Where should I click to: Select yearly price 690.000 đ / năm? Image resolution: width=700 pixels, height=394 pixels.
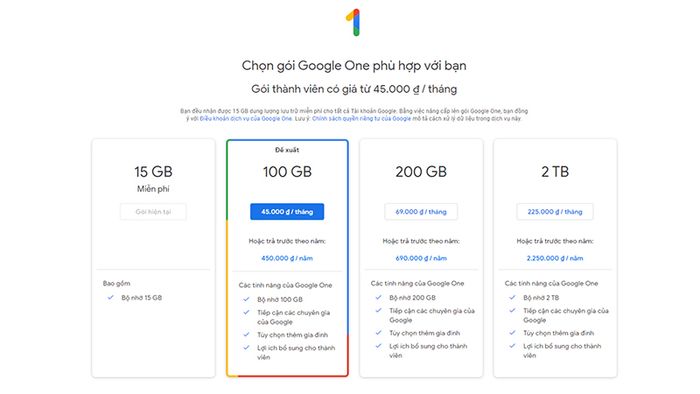coord(421,258)
